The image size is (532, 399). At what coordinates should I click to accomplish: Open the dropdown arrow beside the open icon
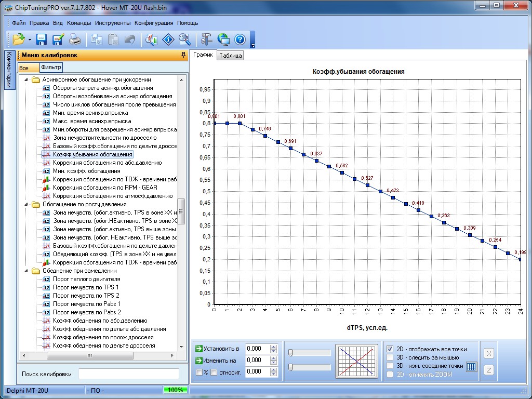pos(30,39)
